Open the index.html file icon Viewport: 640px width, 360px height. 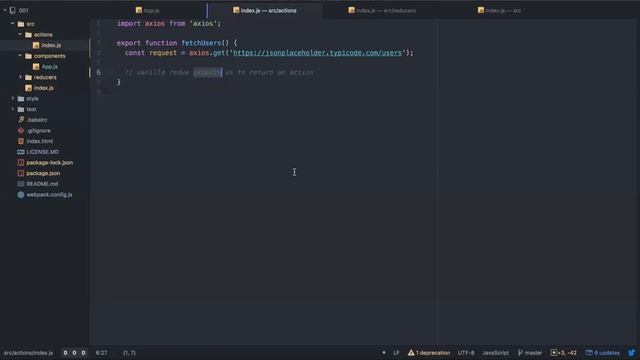(21, 141)
